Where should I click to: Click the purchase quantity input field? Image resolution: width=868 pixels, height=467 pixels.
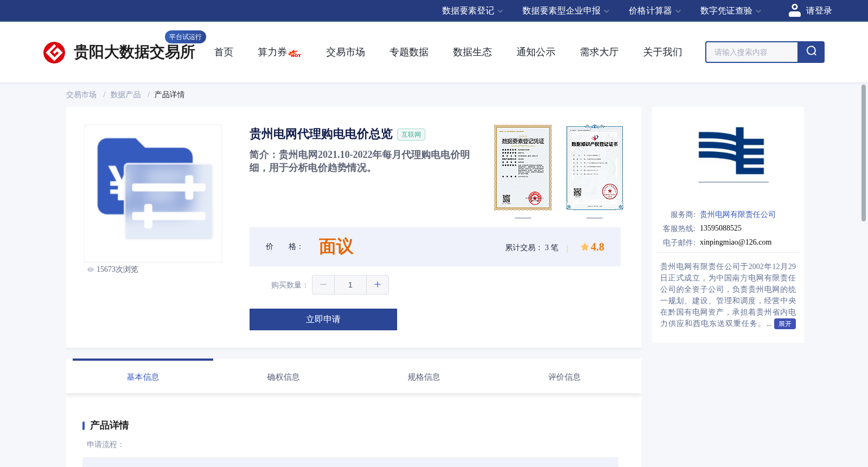(x=350, y=285)
